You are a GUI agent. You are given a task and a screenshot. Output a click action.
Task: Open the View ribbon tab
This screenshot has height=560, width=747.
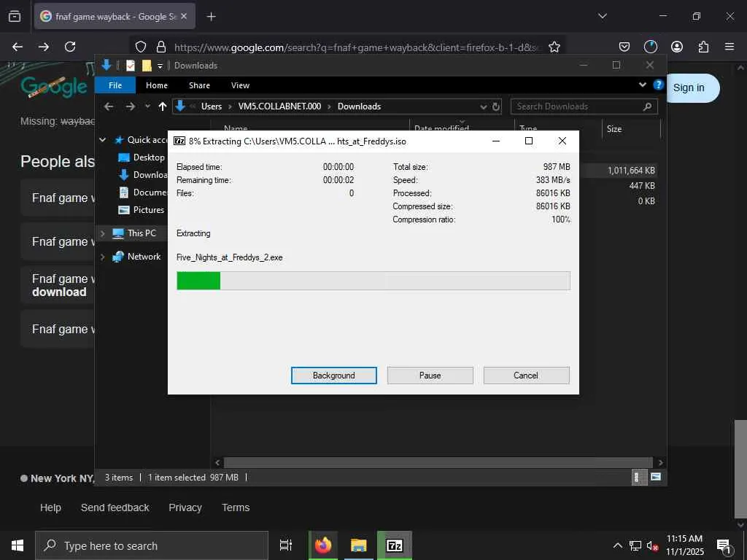pos(240,85)
